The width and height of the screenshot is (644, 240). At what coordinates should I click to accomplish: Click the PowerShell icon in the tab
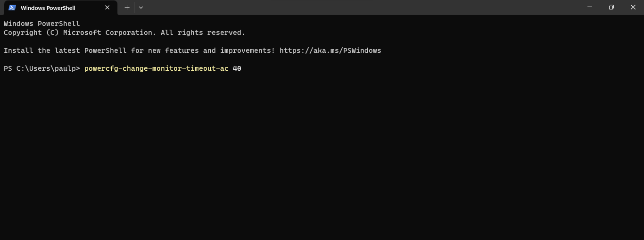coord(12,8)
